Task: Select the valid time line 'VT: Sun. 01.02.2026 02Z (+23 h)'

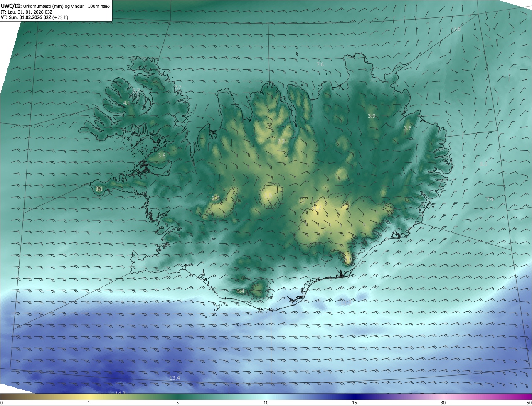Action: (x=34, y=17)
